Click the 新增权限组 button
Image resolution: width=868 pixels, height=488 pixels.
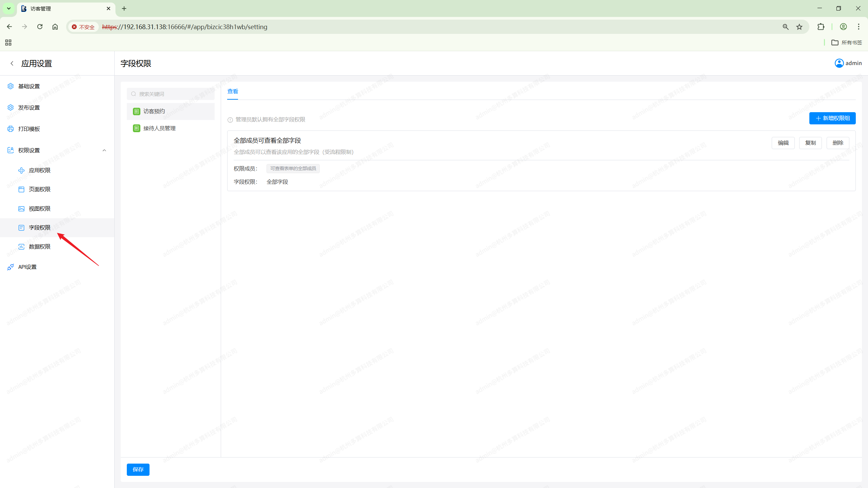[x=832, y=118]
